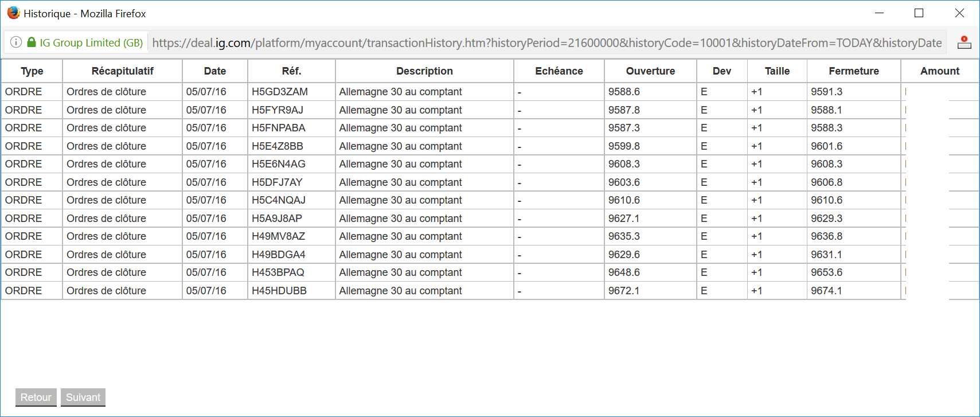980x417 pixels.
Task: Click the green padlock security icon
Action: click(32, 42)
